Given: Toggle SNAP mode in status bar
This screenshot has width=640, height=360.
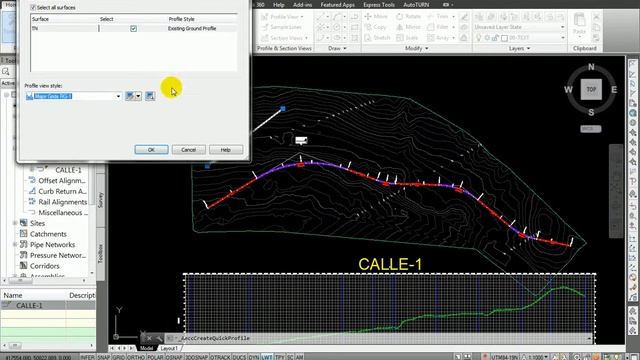Looking at the screenshot, I should [103, 357].
